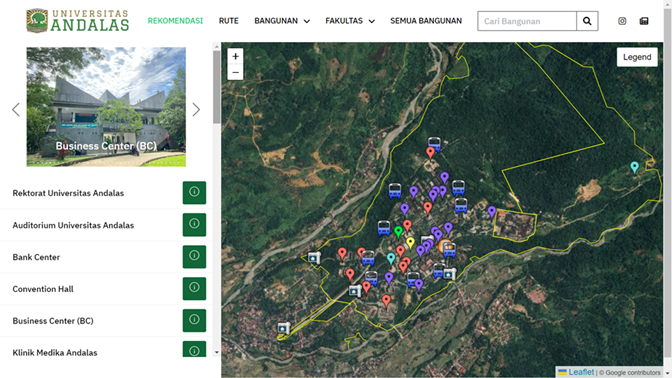Viewport: 672px width, 378px height.
Task: Go to previous carousel image
Action: click(16, 110)
